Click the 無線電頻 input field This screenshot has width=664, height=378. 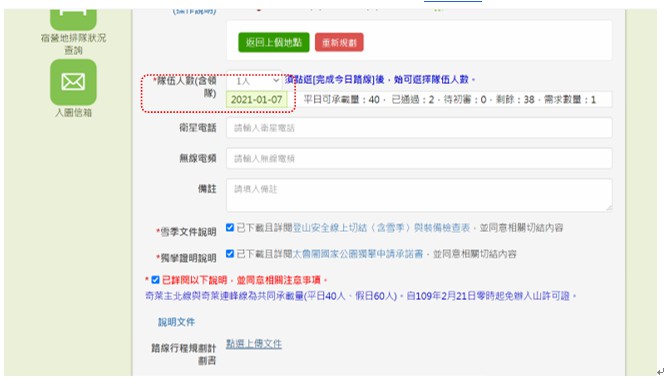click(x=419, y=158)
